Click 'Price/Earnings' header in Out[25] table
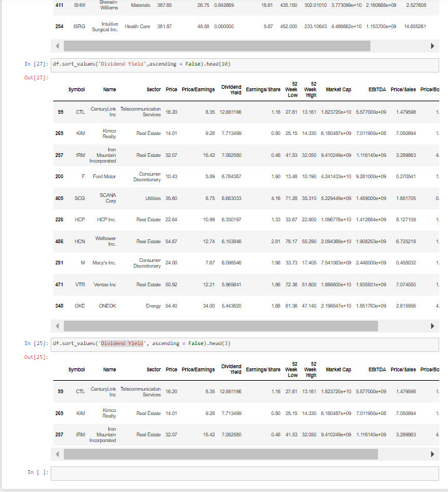448x492 pixels. click(x=198, y=369)
